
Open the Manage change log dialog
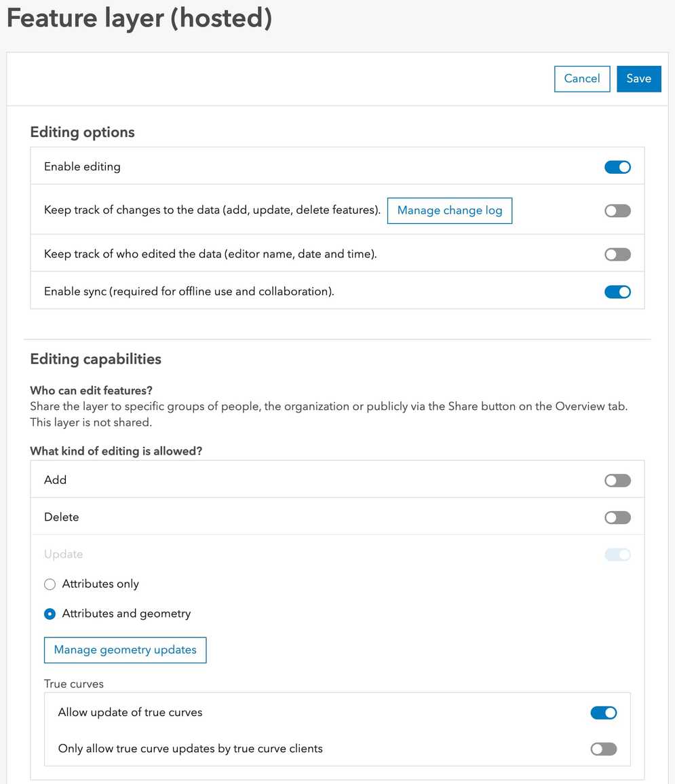449,210
